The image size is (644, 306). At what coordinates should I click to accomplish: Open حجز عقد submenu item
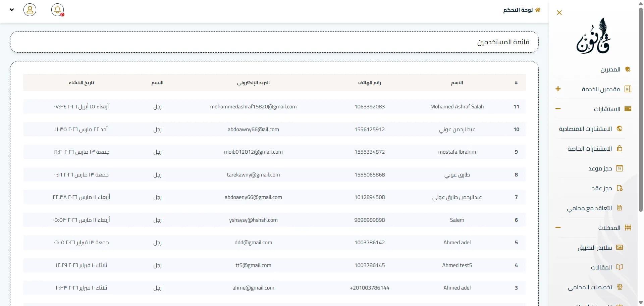602,188
